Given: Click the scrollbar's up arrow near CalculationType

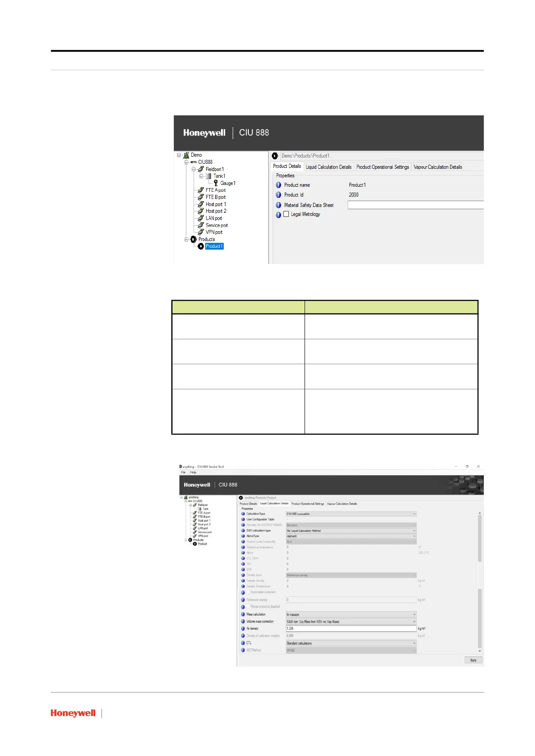Looking at the screenshot, I should (480, 513).
